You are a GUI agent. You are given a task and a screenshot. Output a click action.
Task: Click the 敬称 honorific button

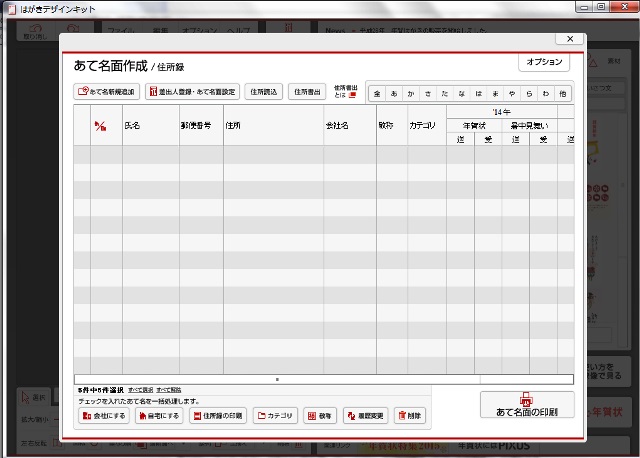coord(320,415)
